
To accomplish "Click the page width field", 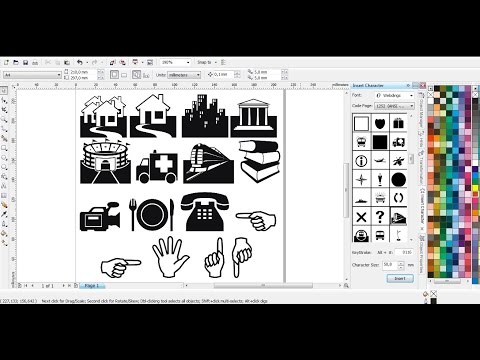I will 84,72.
